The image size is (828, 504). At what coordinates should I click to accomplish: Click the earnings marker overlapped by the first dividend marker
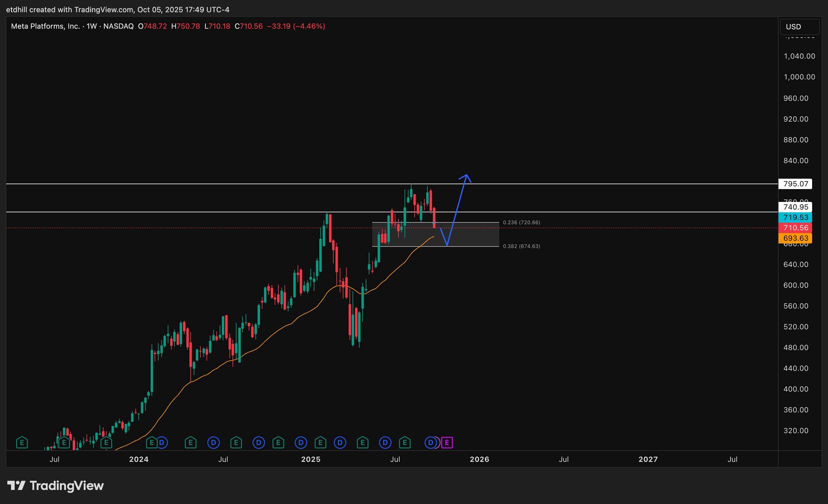151,443
